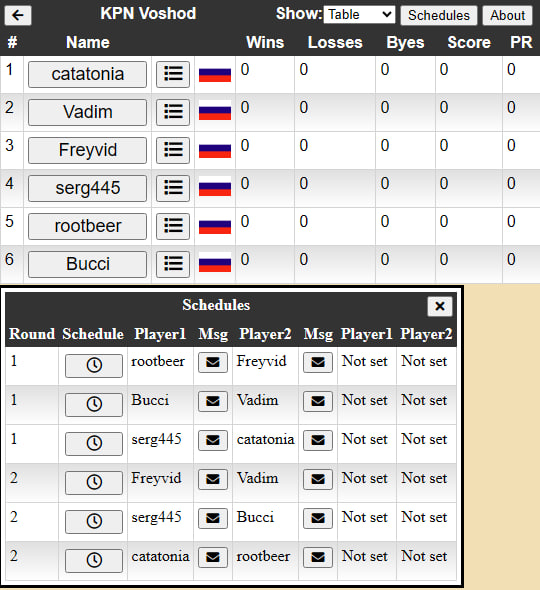
Task: Message Vadim in Bucci vs Vadim match
Action: click(x=318, y=401)
